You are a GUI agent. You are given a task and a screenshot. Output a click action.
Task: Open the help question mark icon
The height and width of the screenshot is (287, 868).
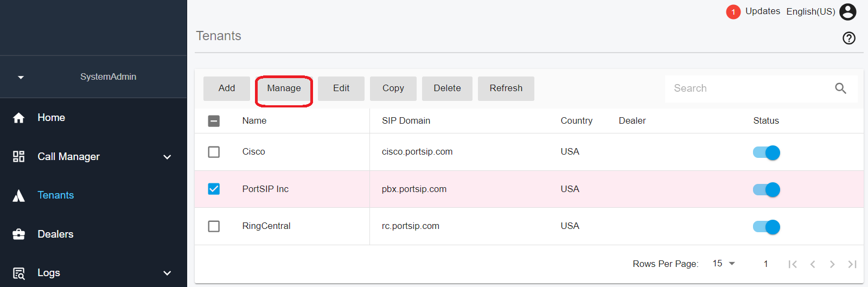pyautogui.click(x=849, y=38)
